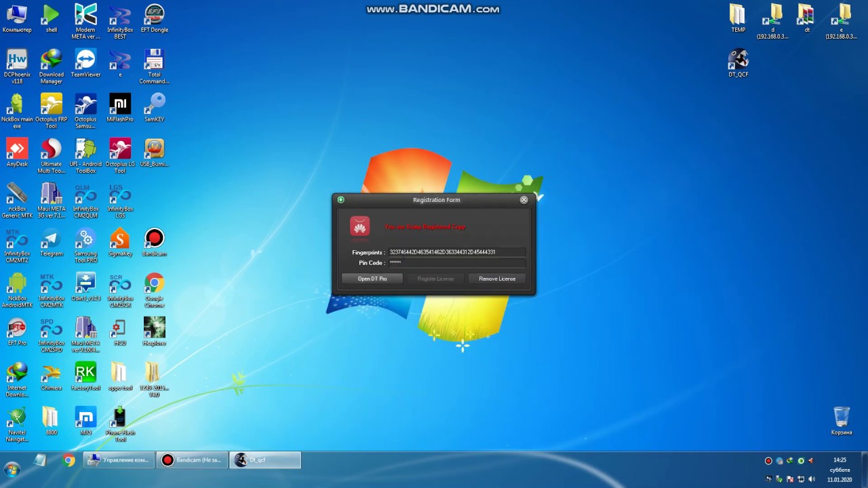This screenshot has height=488, width=868.
Task: Open the Компьютер desktop icon
Action: point(17,18)
